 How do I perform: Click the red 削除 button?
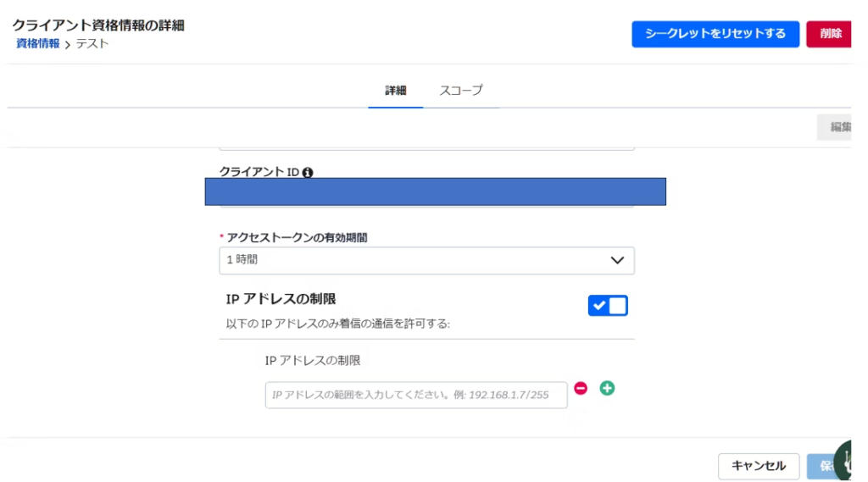pos(830,34)
